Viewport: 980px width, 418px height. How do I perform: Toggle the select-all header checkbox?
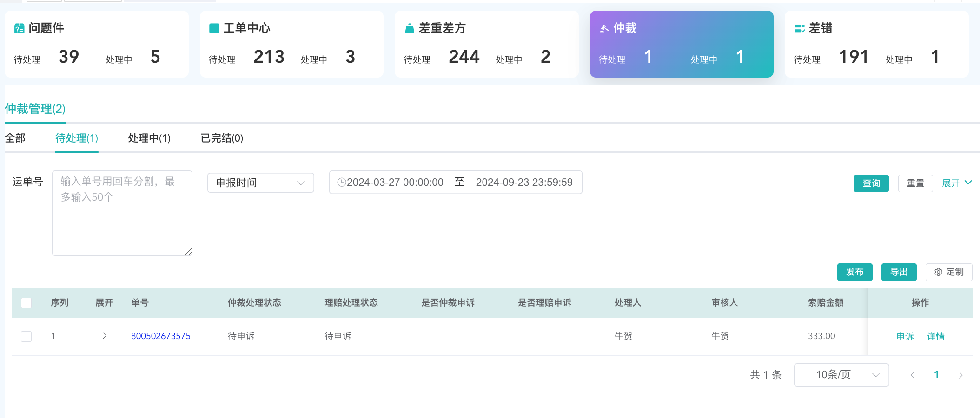26,303
